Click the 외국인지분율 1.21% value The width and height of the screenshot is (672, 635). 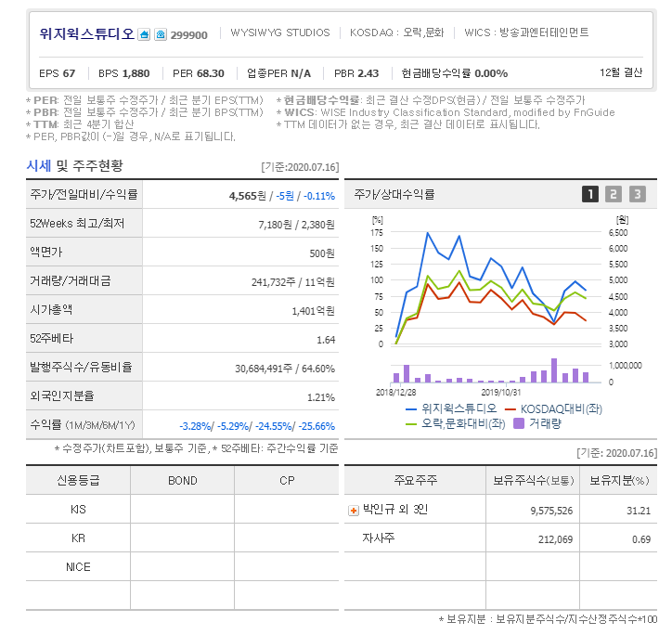[x=320, y=397]
